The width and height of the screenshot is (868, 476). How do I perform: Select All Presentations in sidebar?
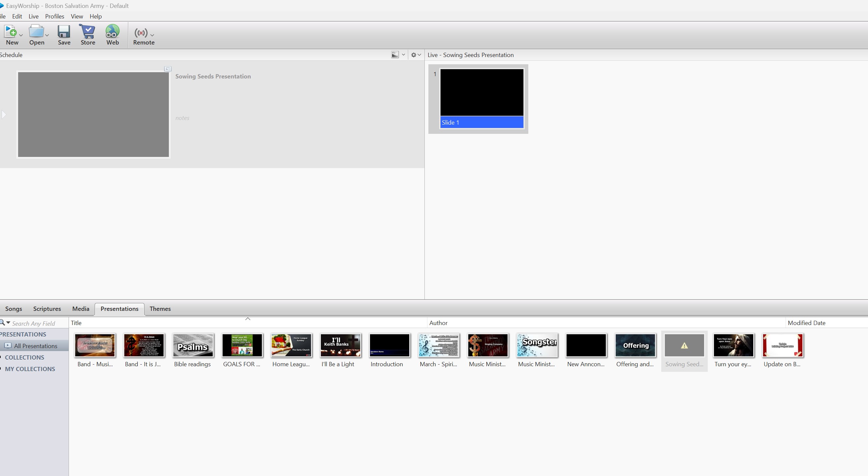(x=35, y=346)
